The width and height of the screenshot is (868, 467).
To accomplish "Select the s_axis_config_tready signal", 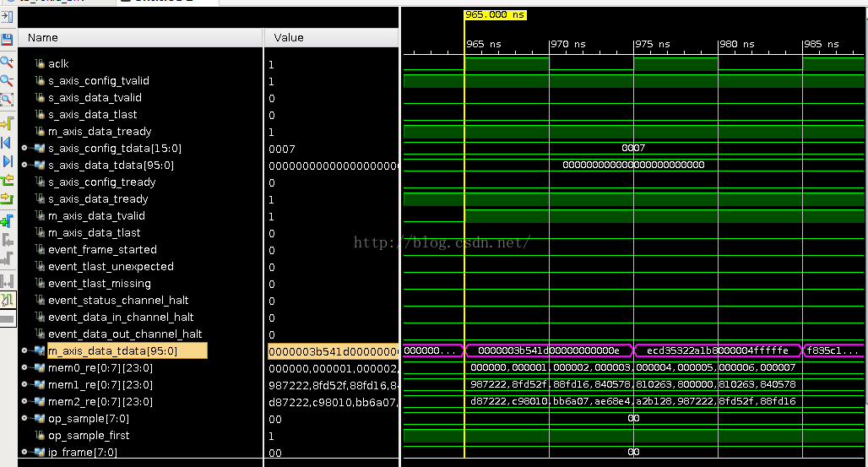I will [x=102, y=182].
